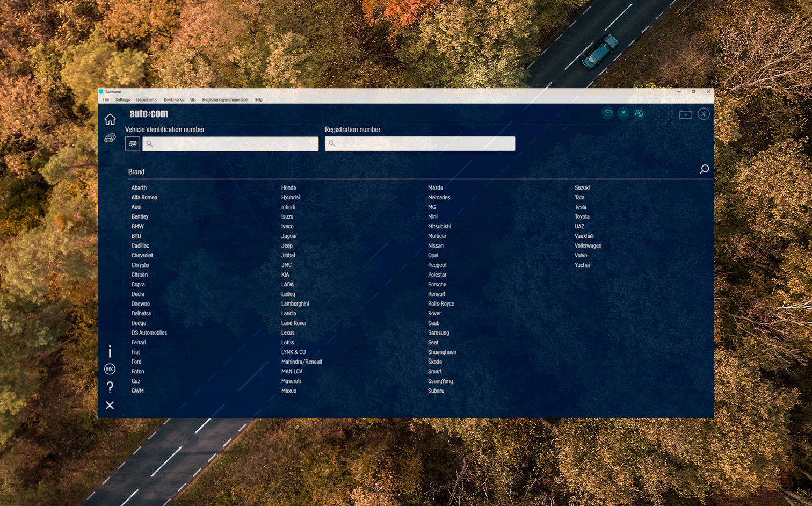The width and height of the screenshot is (812, 506).
Task: Open the Settings menu
Action: click(122, 100)
